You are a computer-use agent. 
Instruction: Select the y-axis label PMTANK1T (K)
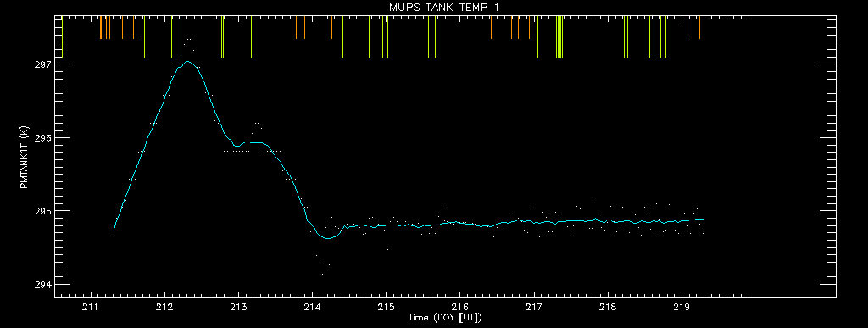(23, 157)
